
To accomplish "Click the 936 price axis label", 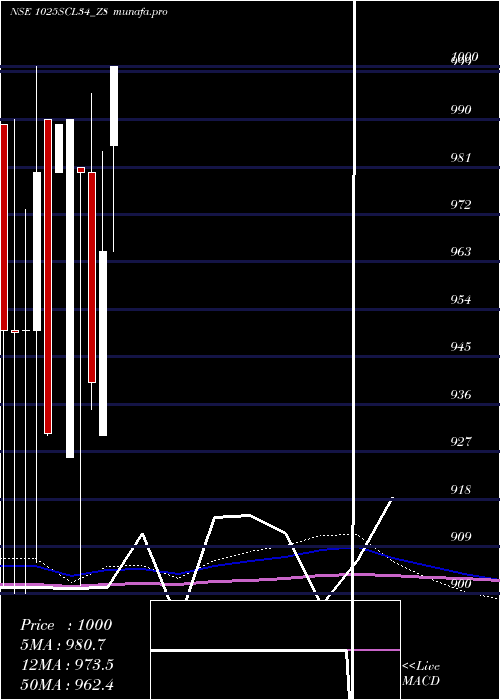I will coord(461,395).
